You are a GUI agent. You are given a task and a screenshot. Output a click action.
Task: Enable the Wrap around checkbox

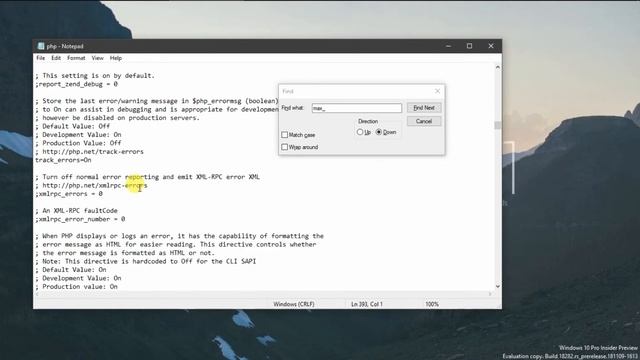(284, 147)
